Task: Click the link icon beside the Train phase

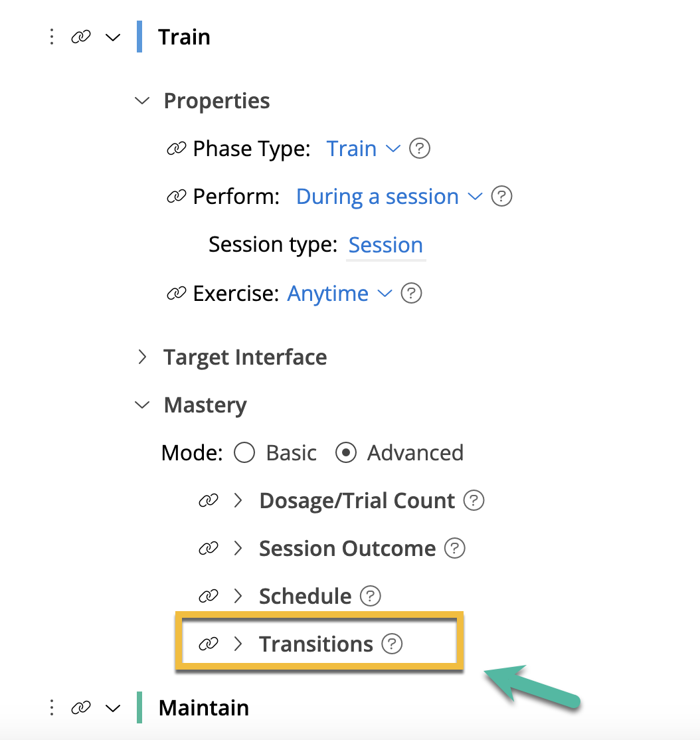Action: click(81, 37)
